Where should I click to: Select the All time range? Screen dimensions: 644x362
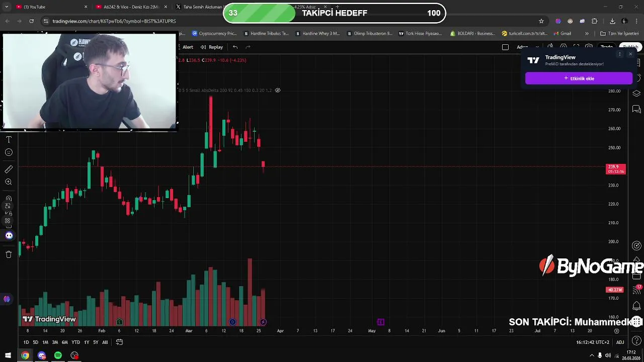(x=105, y=342)
